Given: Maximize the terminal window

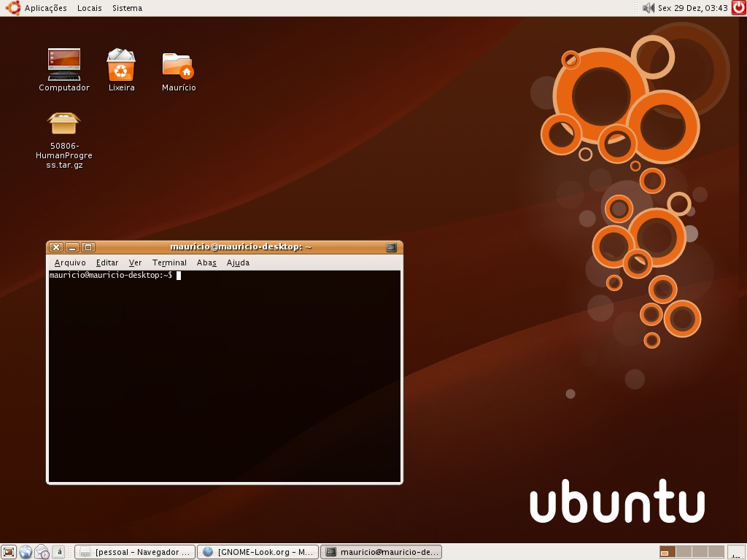Looking at the screenshot, I should 88,247.
